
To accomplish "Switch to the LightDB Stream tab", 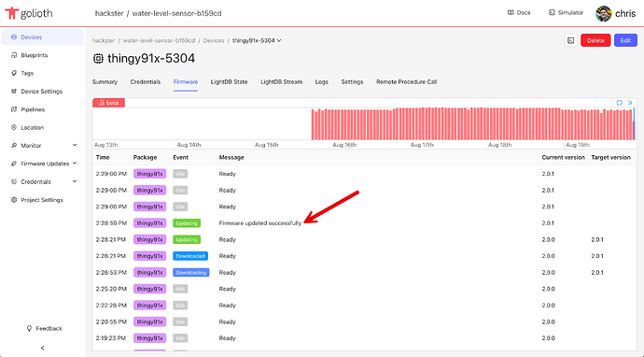I will [x=281, y=82].
